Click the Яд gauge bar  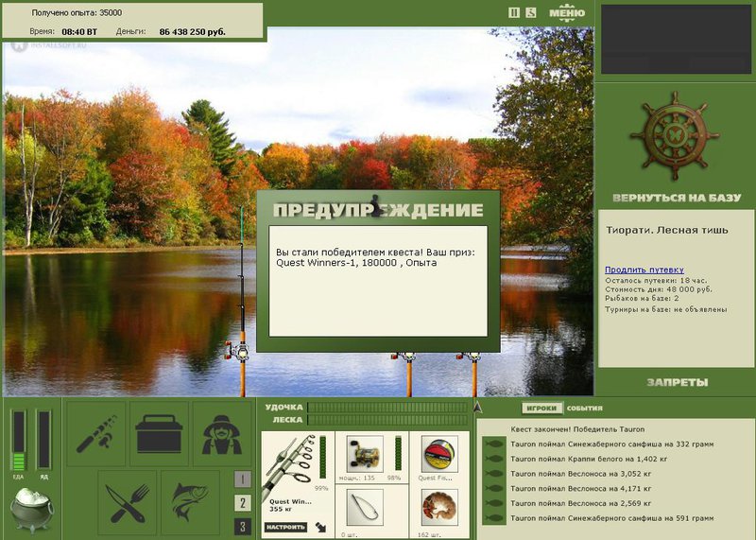pyautogui.click(x=43, y=440)
